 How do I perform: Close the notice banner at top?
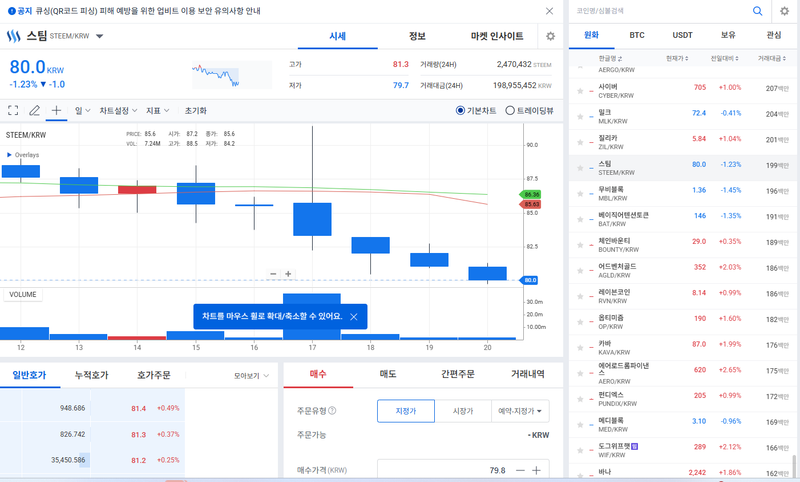click(549, 11)
